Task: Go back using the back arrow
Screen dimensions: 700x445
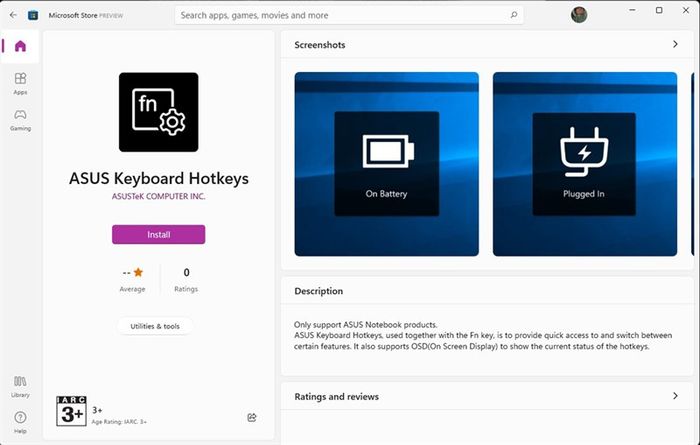Action: click(13, 15)
